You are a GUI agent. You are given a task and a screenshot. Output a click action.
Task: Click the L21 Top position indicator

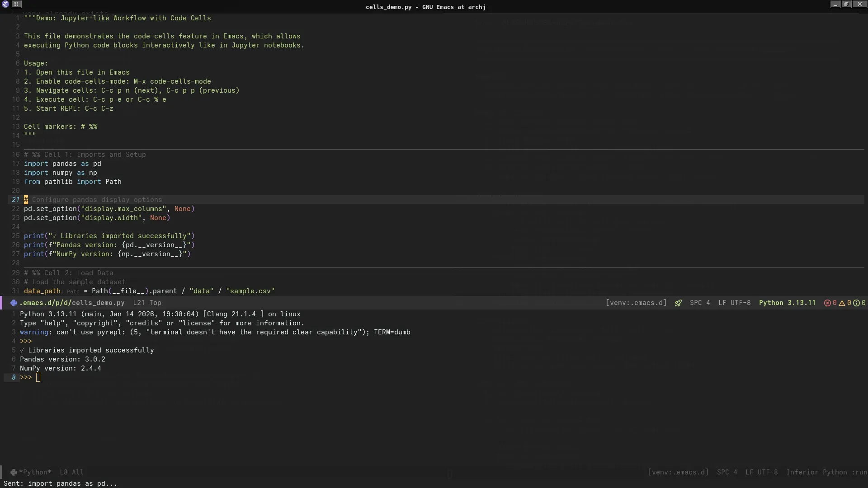[x=147, y=303]
